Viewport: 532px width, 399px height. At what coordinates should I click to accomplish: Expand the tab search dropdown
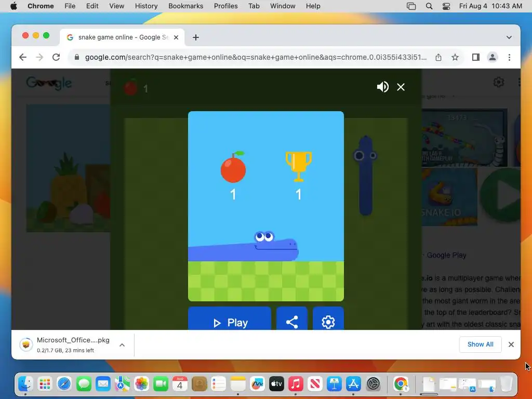tap(509, 37)
